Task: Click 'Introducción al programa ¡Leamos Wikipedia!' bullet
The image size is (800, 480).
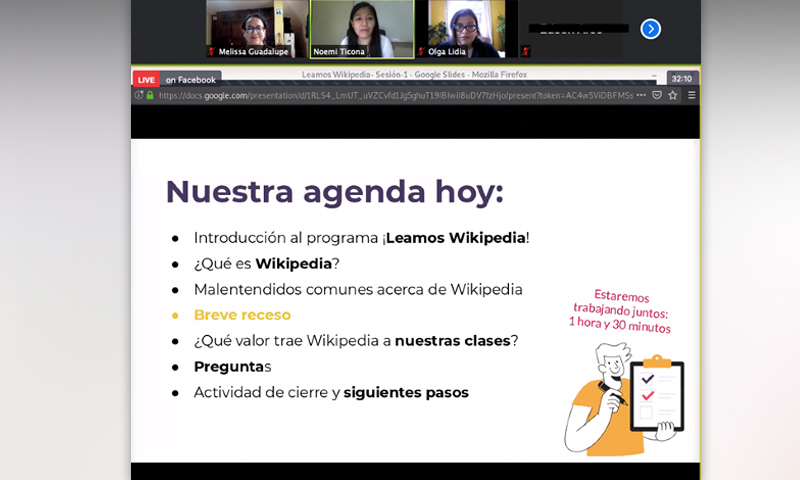Action: coord(361,238)
